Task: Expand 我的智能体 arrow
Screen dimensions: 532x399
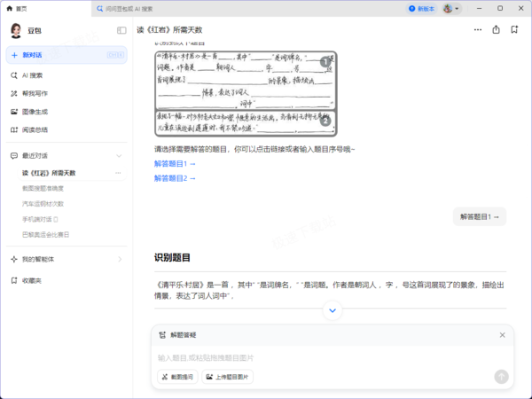Action: tap(120, 259)
